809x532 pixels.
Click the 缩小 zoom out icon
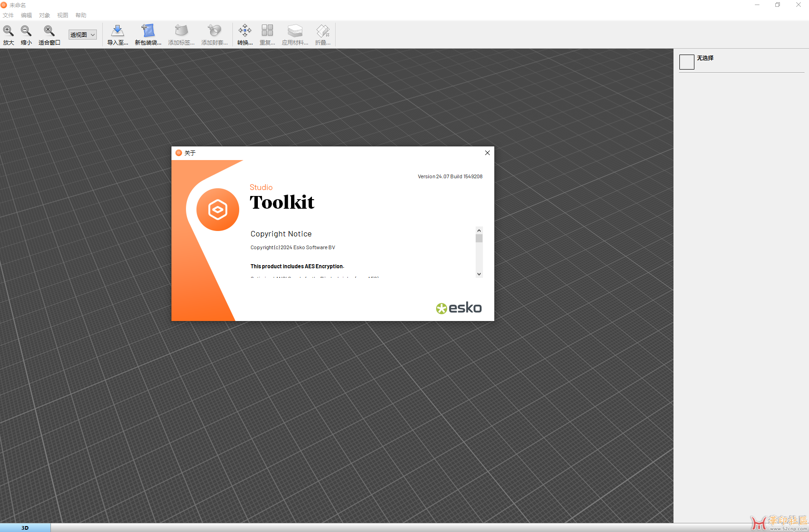26,30
